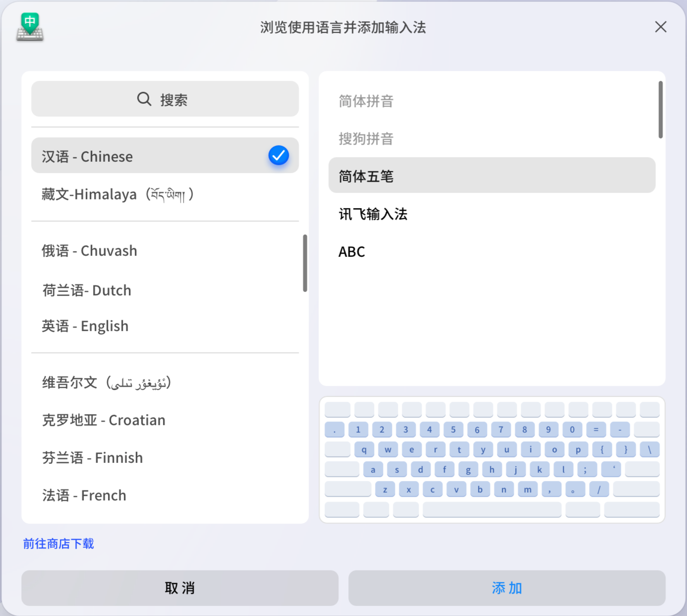Select the ABC input method

point(351,251)
